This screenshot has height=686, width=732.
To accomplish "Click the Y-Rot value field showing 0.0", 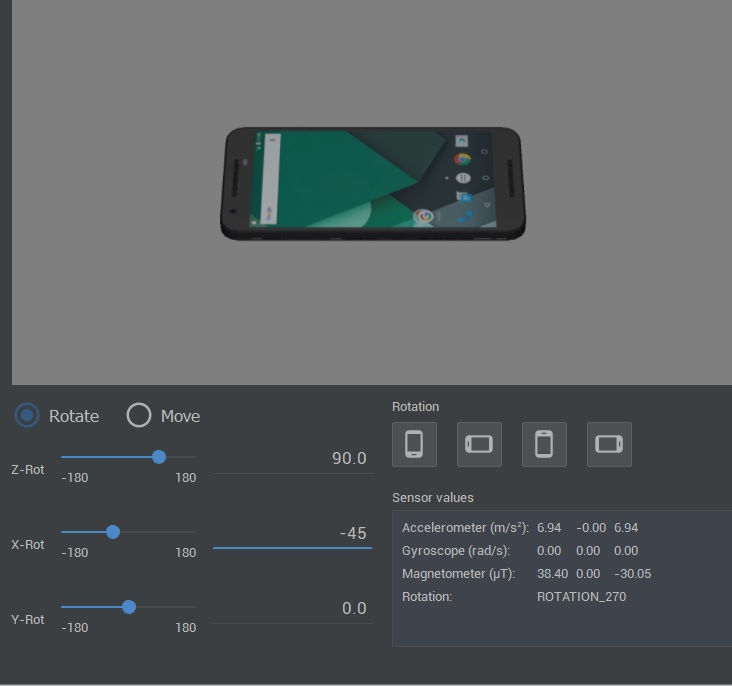I will tap(292, 608).
